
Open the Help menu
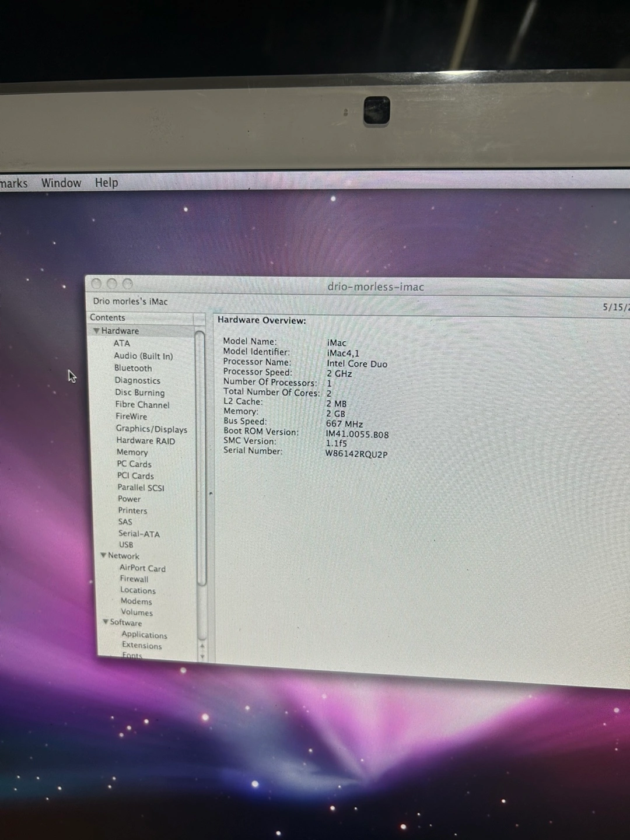coord(106,183)
